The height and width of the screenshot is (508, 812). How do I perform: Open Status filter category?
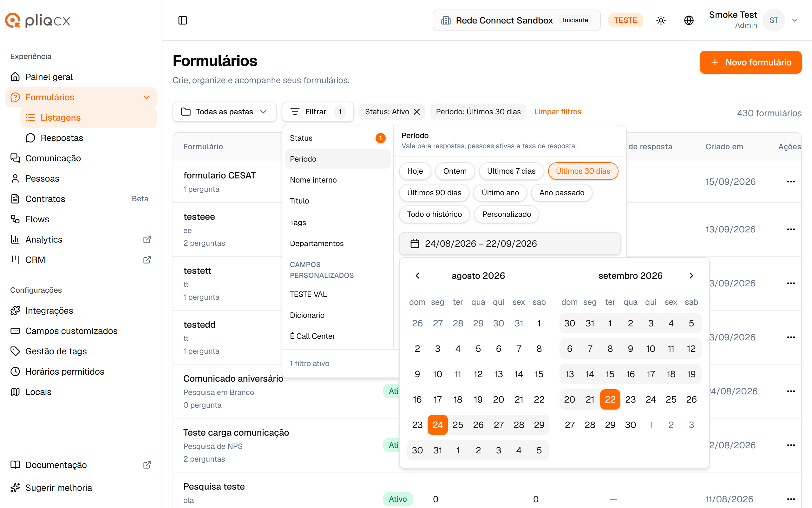[337, 138]
